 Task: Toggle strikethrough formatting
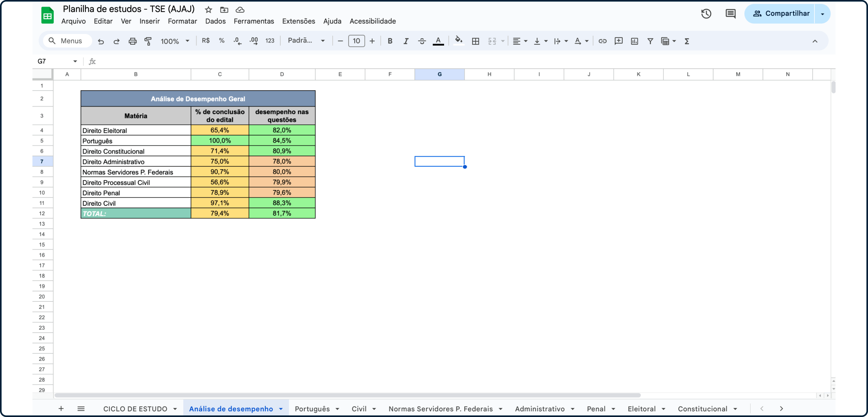(421, 41)
